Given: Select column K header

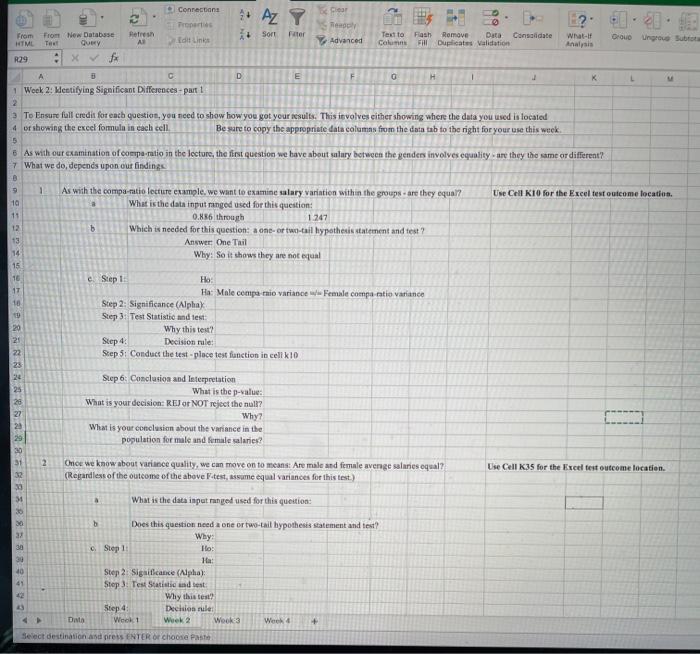Looking at the screenshot, I should (594, 78).
